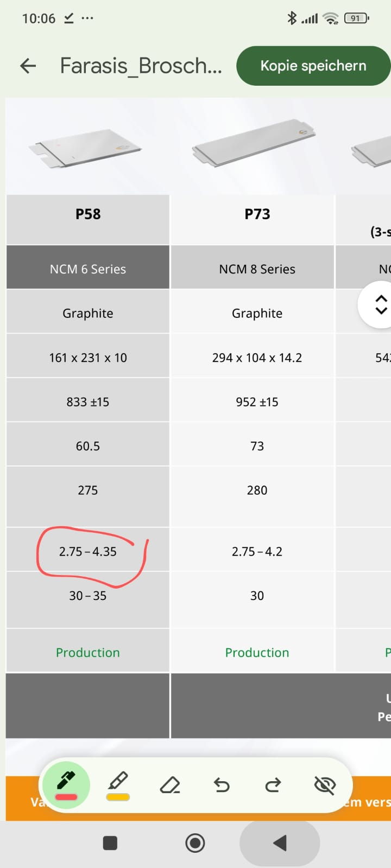Tap the circled 2.75–4.35 voltage cell
Image resolution: width=391 pixels, height=868 pixels.
pos(88,552)
